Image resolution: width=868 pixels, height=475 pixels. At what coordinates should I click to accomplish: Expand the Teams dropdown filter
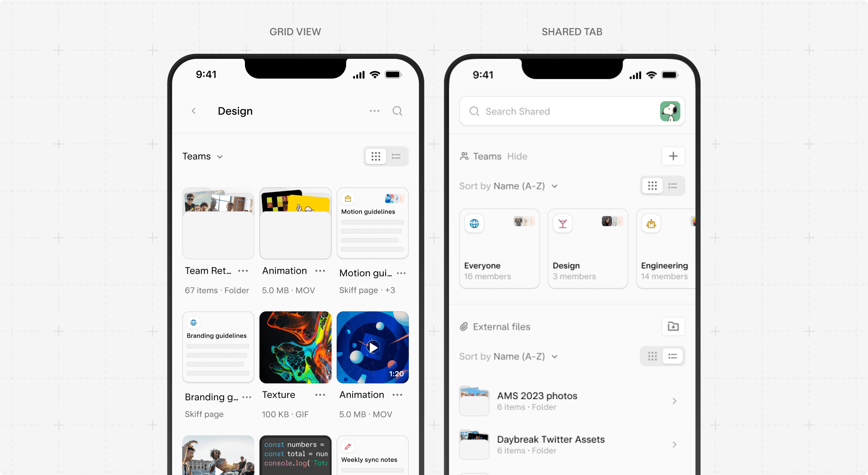coord(203,156)
